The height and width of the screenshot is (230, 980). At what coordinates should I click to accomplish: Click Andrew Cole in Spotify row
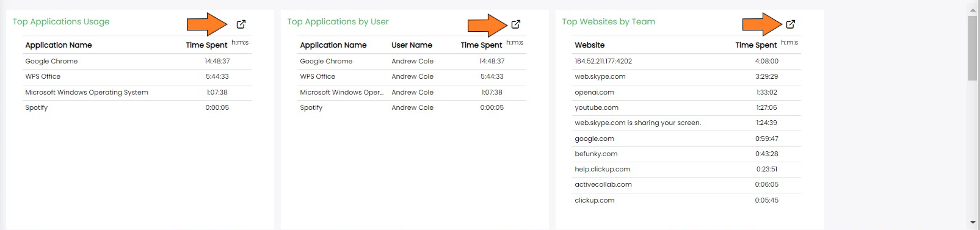[413, 107]
